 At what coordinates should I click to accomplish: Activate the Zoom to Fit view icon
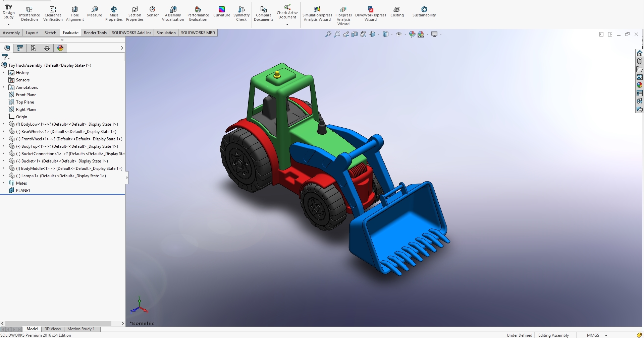tap(328, 34)
